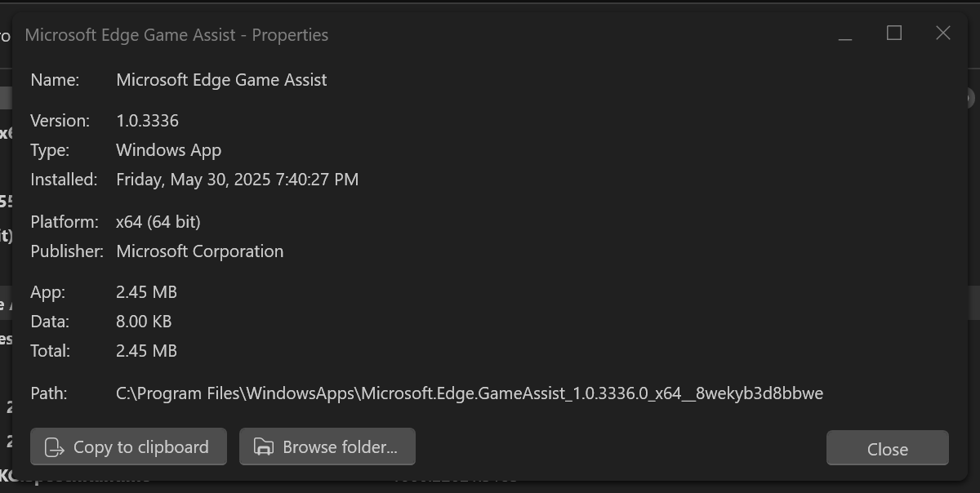Minimize the Properties window

(845, 34)
